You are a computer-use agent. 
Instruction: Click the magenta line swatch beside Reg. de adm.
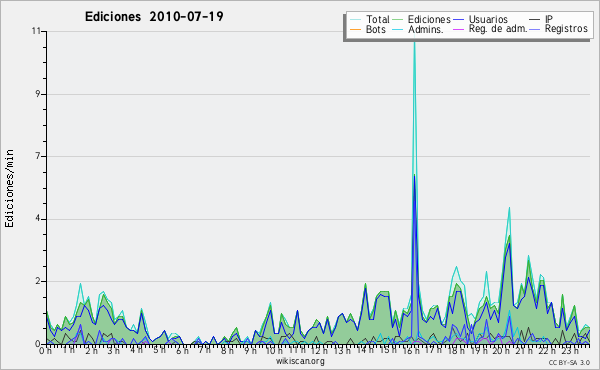click(458, 29)
